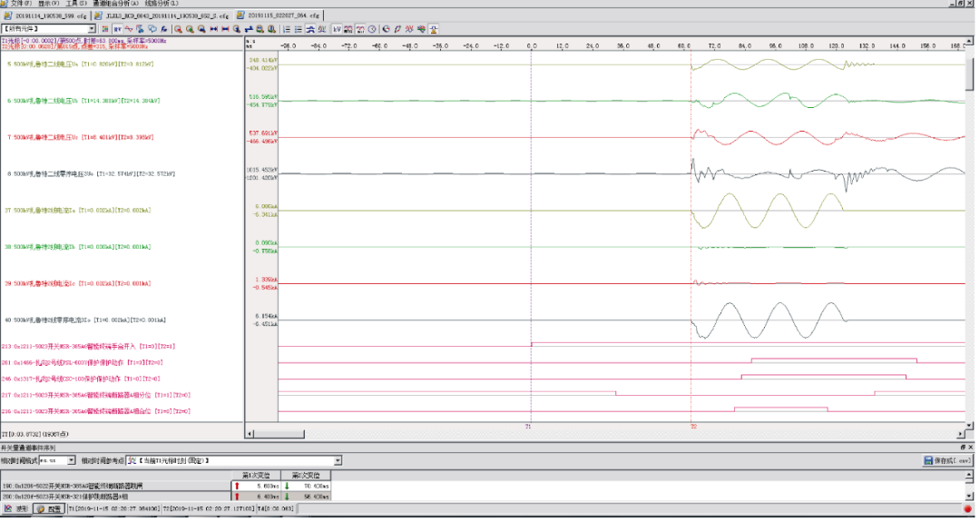Click the bulleted list toolbar icon
The image size is (980, 522).
click(299, 29)
